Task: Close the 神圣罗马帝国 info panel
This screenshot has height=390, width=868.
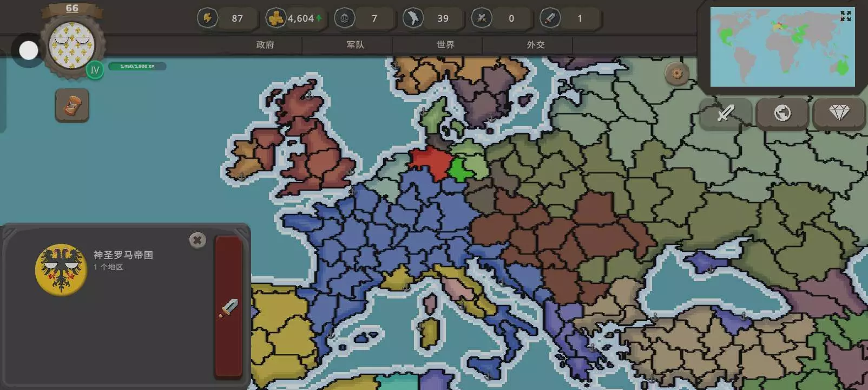Action: tap(198, 240)
